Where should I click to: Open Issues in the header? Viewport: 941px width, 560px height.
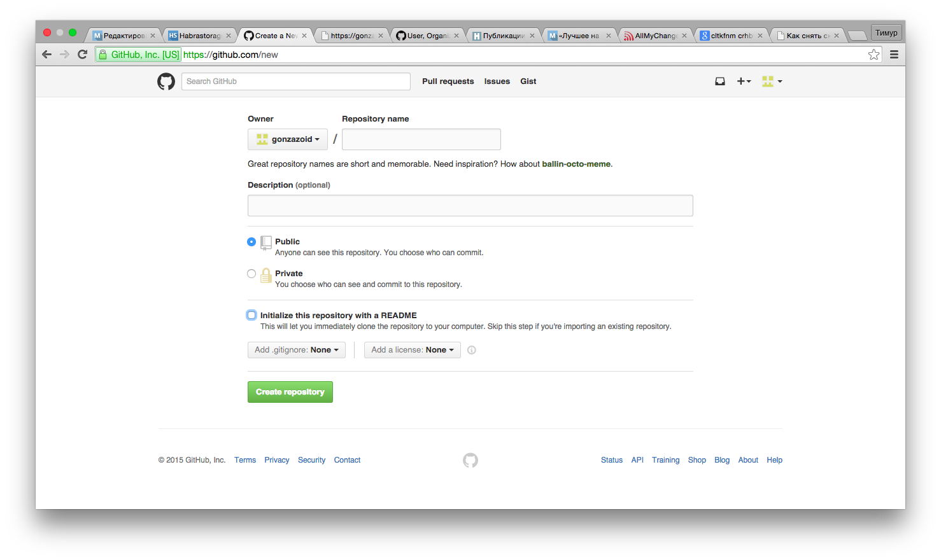point(497,81)
